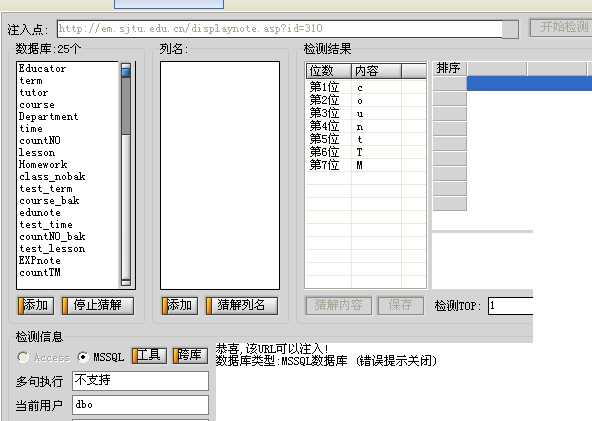Click the 当前用户 field showing dbo
This screenshot has width=592, height=421.
pos(140,405)
